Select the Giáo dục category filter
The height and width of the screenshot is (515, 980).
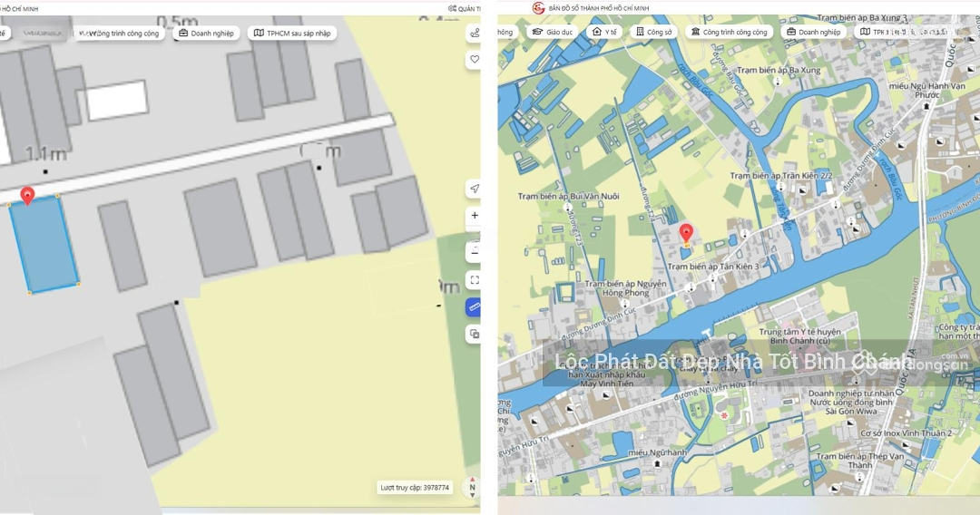pyautogui.click(x=551, y=32)
